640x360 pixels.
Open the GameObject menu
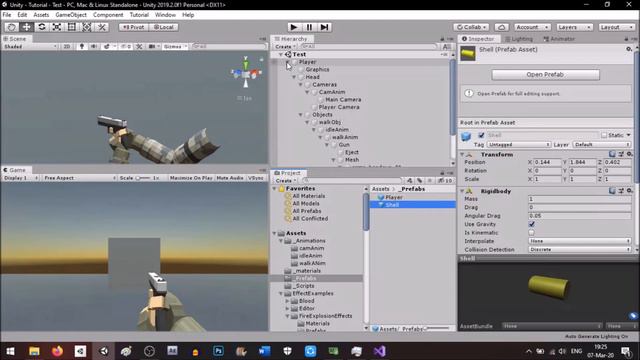pyautogui.click(x=71, y=15)
